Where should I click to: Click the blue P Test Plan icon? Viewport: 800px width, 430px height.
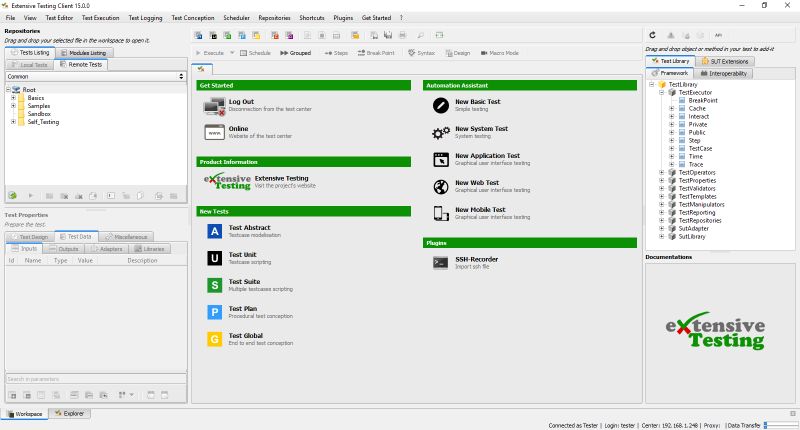tap(214, 312)
